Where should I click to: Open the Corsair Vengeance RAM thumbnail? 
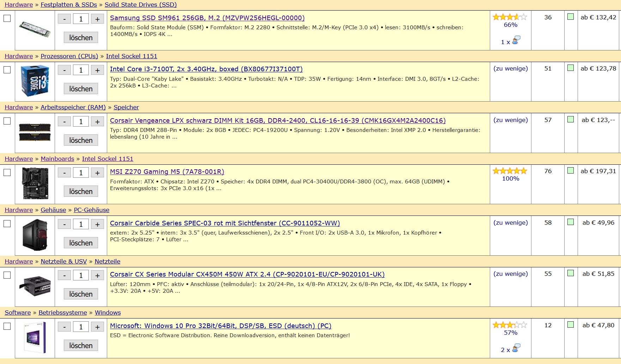pos(35,132)
